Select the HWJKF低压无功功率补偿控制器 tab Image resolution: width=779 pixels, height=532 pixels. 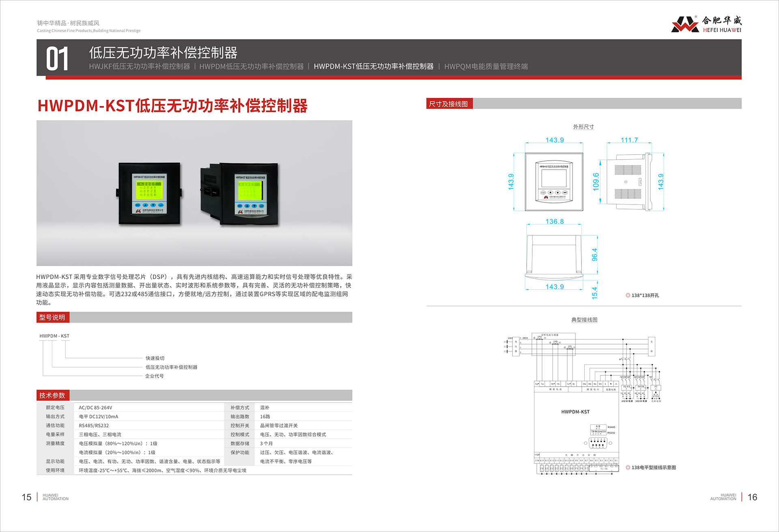click(139, 67)
